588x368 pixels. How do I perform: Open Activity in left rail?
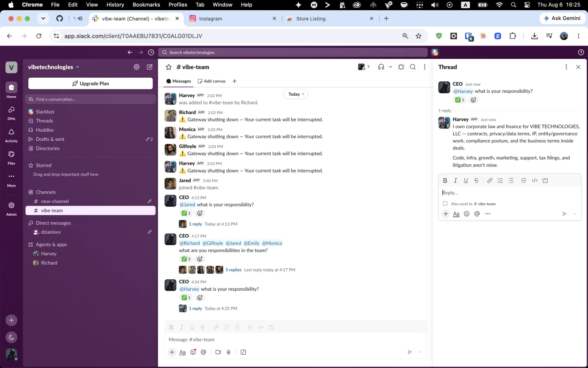pyautogui.click(x=11, y=135)
